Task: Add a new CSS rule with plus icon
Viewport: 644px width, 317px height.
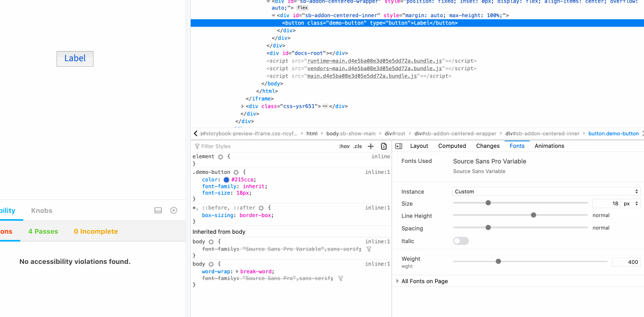Action: (371, 146)
